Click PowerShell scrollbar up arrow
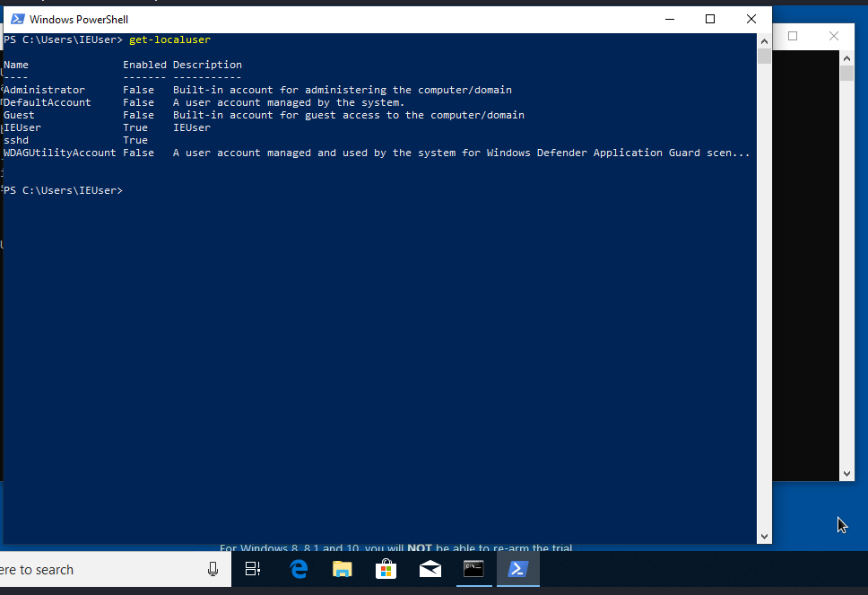 point(765,41)
